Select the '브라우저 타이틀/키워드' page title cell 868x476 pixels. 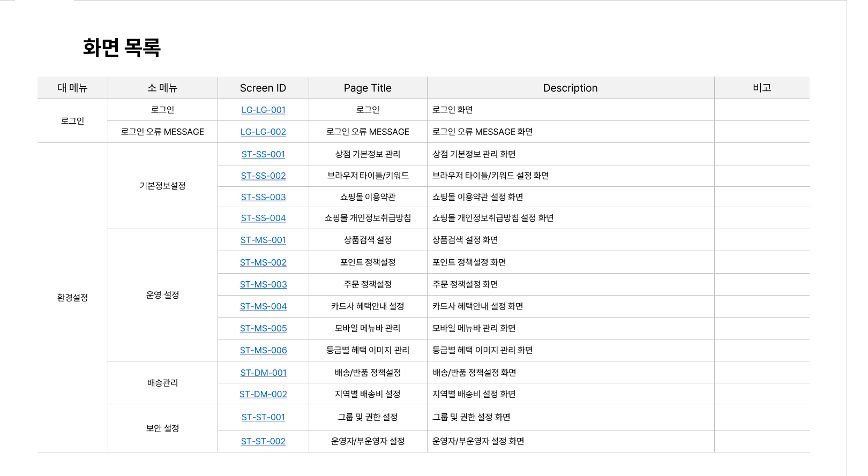pyautogui.click(x=368, y=176)
